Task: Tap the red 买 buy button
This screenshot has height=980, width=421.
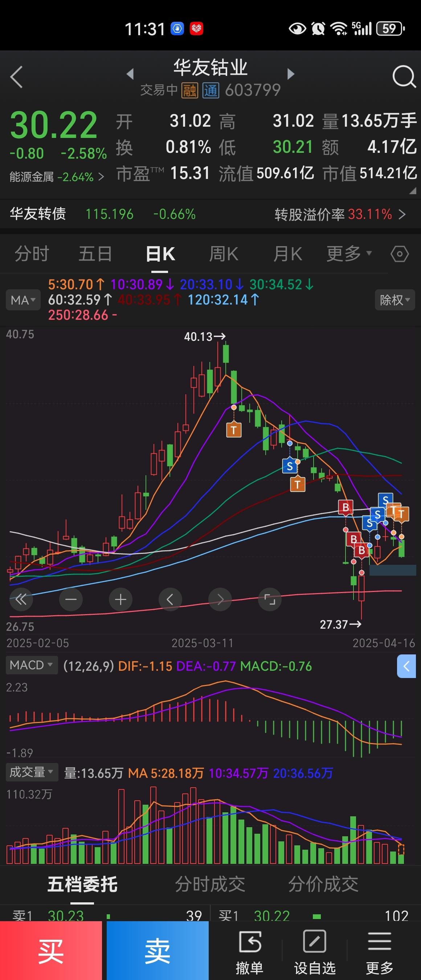Action: click(x=51, y=950)
